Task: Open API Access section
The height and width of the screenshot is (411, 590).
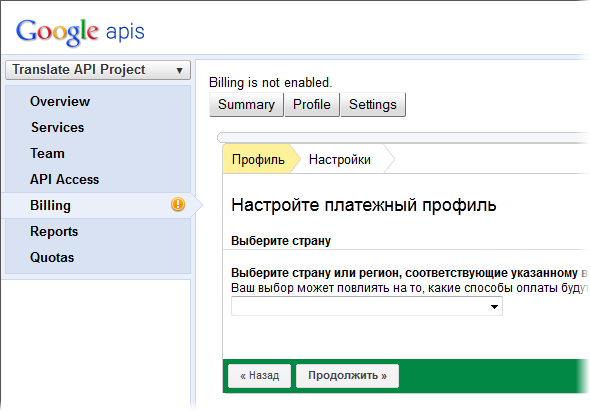Action: (64, 179)
